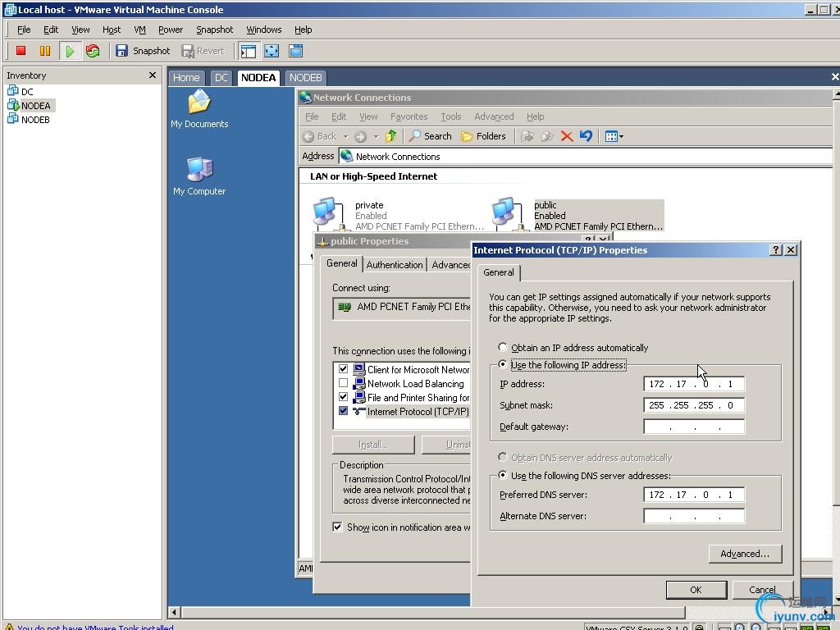Image resolution: width=840 pixels, height=630 pixels.
Task: Click the help question mark in TCP/IP Properties
Action: pyautogui.click(x=776, y=249)
